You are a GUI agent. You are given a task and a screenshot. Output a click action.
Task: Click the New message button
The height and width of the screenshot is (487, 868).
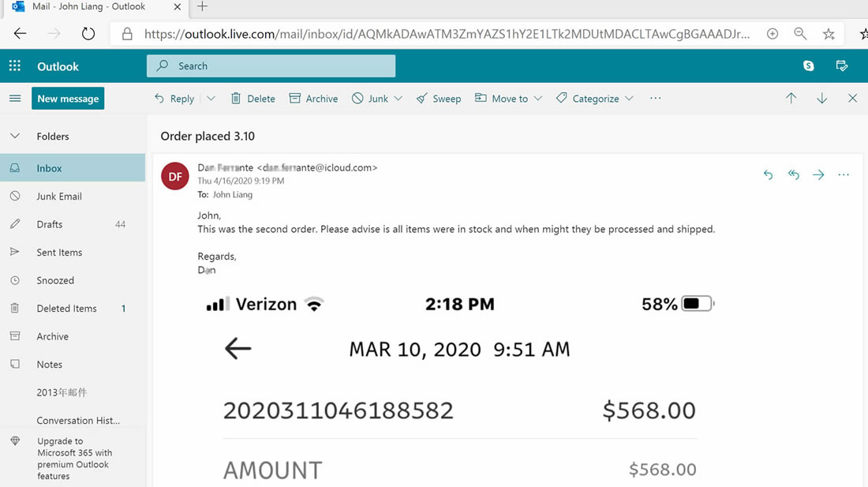(68, 99)
